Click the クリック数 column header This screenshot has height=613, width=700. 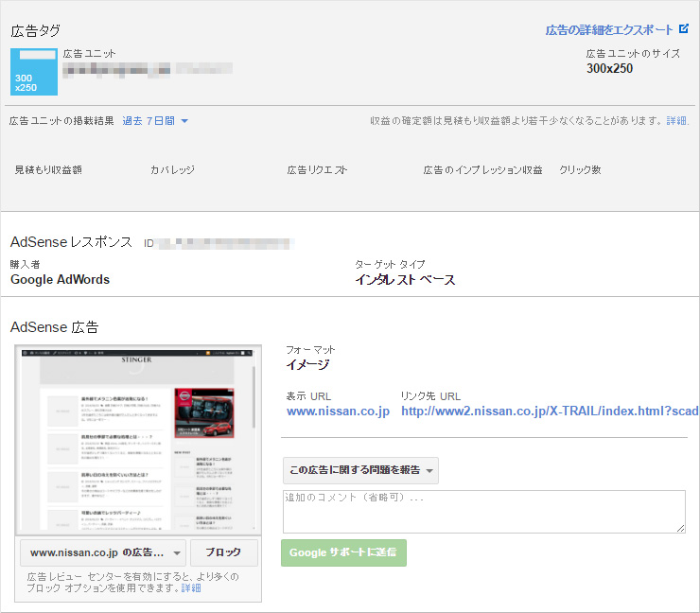click(580, 170)
